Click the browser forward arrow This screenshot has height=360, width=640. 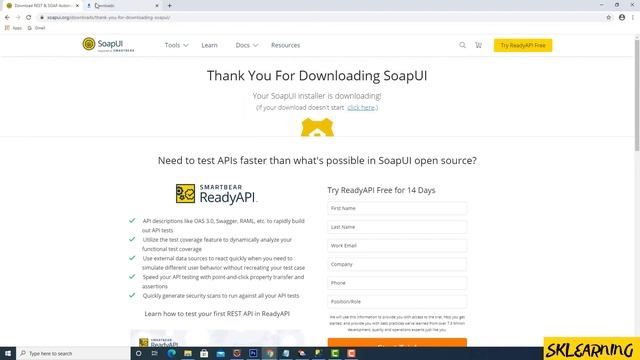click(x=18, y=18)
